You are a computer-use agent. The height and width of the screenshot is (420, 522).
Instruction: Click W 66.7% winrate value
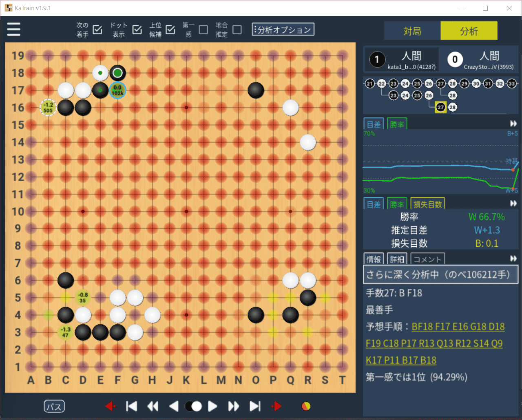point(487,217)
